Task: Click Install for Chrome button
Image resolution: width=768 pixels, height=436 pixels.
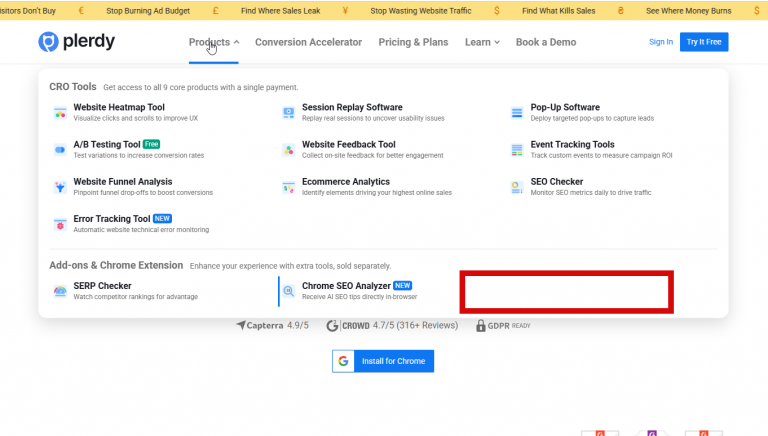Action: [x=383, y=361]
